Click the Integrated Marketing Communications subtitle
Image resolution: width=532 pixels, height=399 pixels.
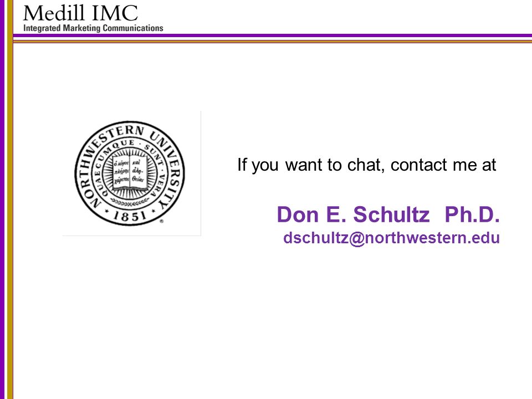pyautogui.click(x=93, y=28)
